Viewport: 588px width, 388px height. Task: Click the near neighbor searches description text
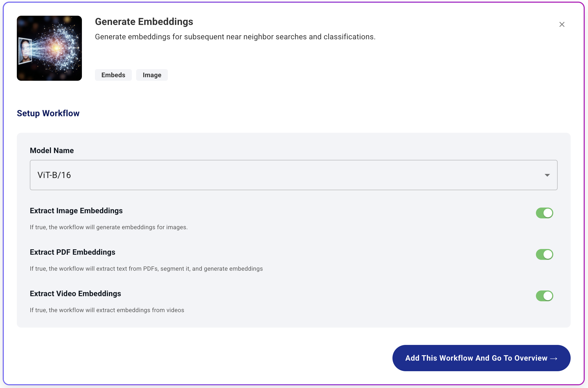pyautogui.click(x=235, y=37)
